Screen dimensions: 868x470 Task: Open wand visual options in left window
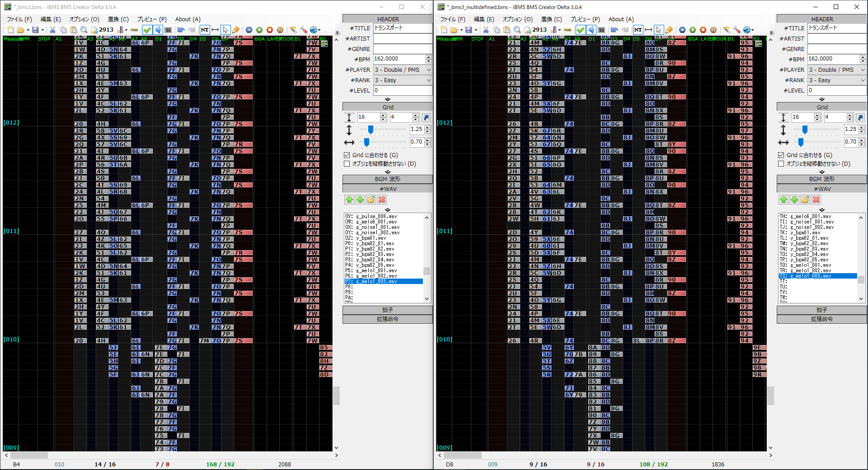point(293,30)
